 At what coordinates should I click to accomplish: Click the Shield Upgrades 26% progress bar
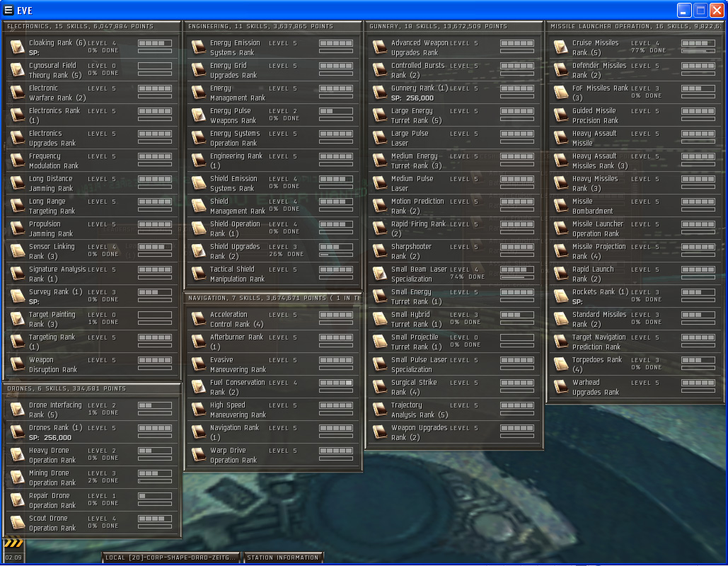336,255
